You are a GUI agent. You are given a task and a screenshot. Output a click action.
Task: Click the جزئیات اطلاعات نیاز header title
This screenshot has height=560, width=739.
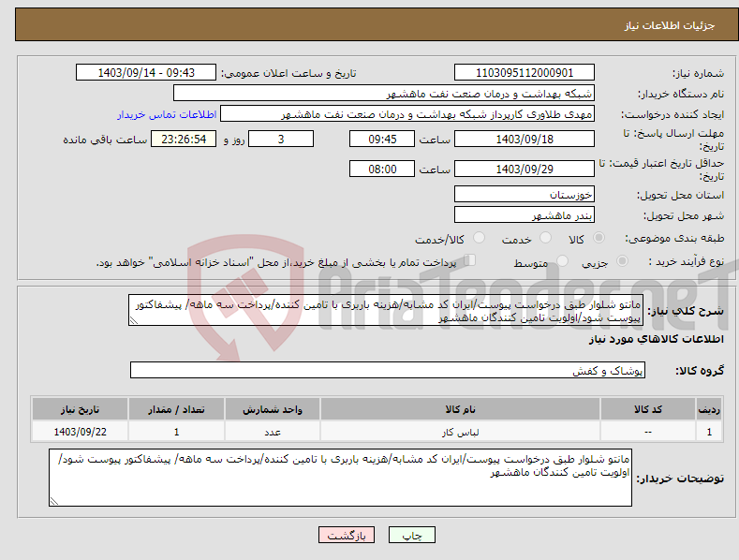670,25
